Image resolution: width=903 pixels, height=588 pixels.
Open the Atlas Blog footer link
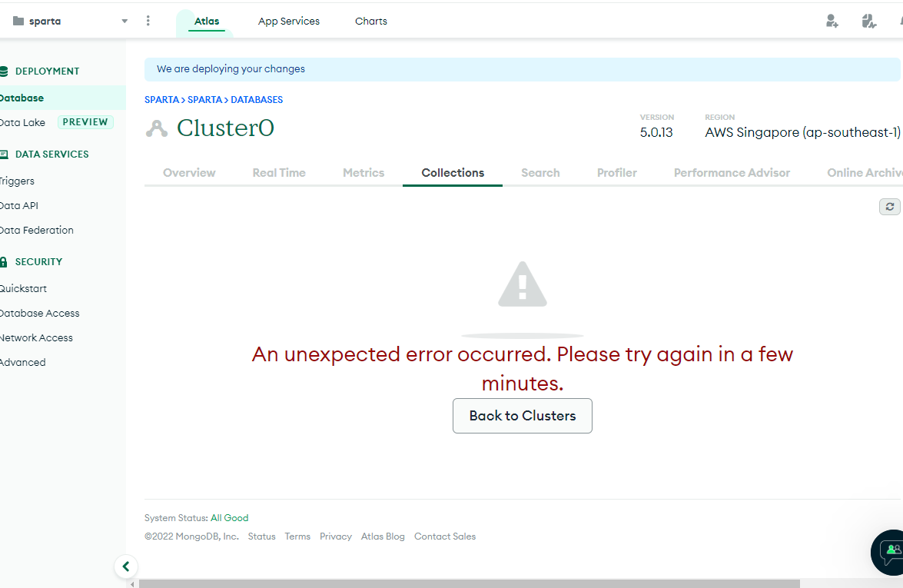(383, 537)
